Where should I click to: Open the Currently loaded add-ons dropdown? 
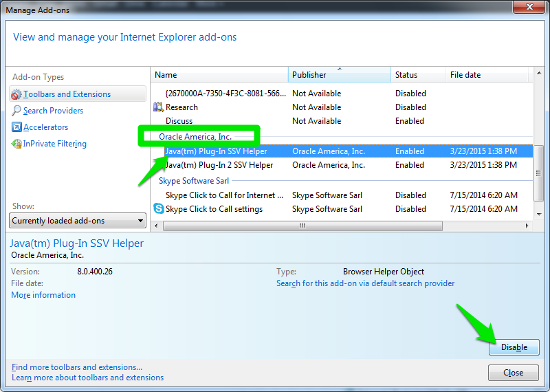[x=78, y=220]
